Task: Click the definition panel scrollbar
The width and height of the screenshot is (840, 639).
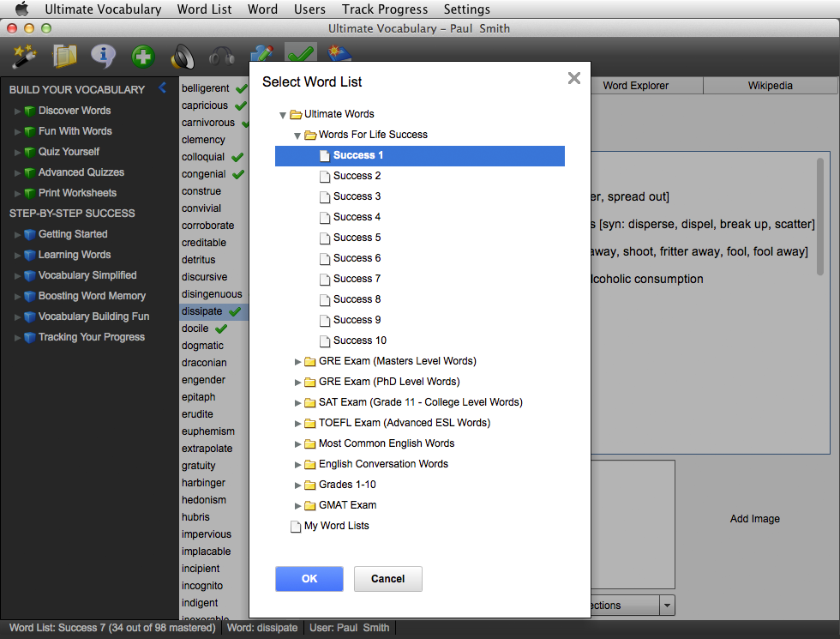Action: pos(820,214)
